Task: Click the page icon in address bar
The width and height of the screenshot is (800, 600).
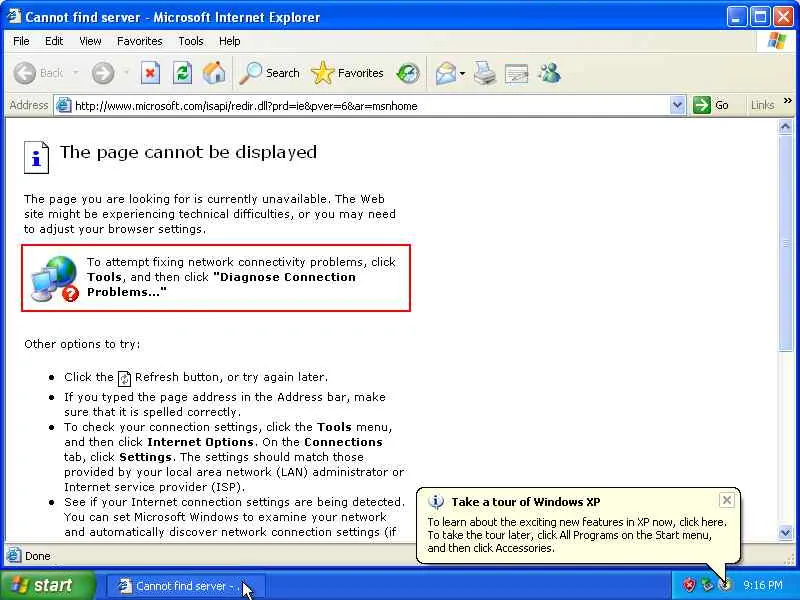Action: click(x=64, y=106)
